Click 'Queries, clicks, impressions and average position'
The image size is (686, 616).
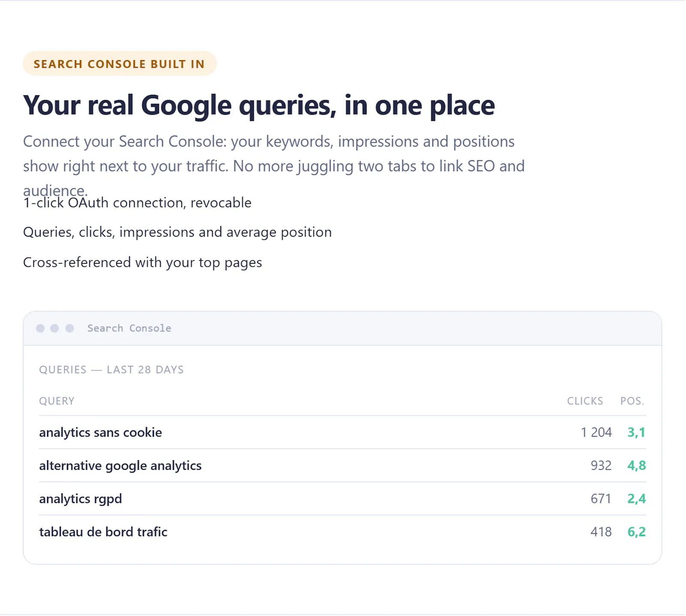[178, 232]
